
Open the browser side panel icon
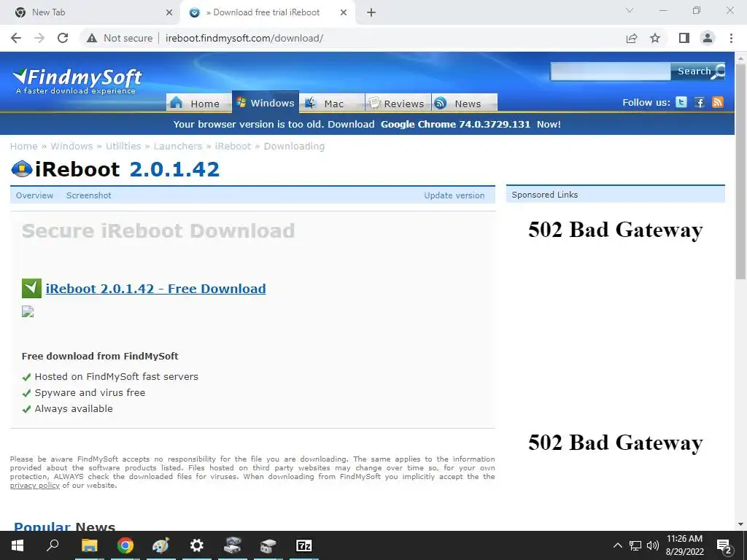684,38
